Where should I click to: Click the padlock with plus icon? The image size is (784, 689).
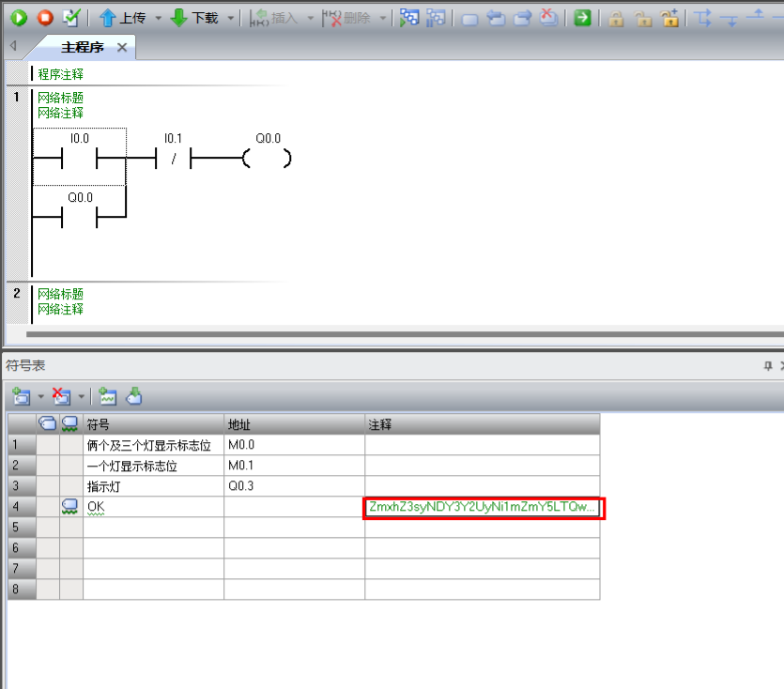click(x=669, y=18)
